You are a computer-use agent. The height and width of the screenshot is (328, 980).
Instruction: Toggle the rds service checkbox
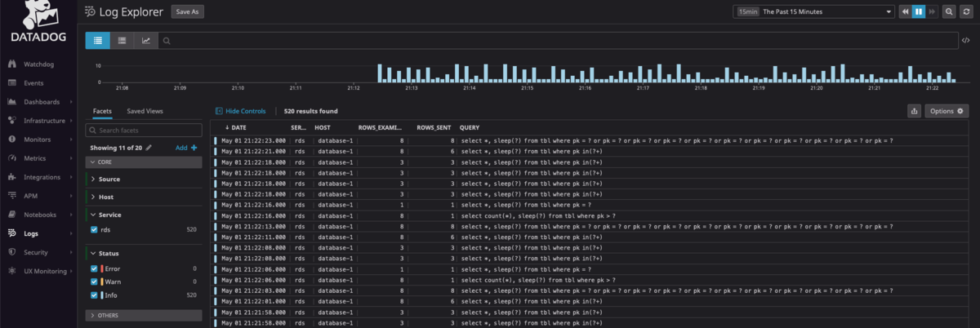pos(94,230)
